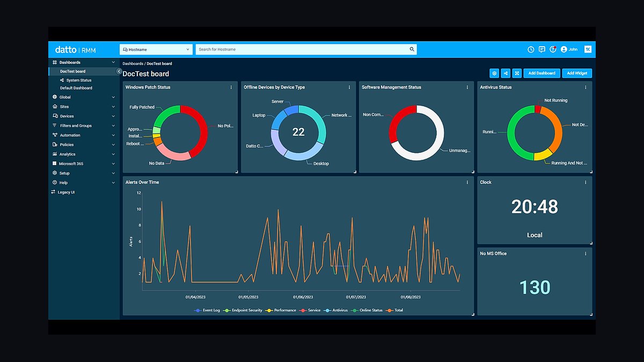Open Antivirus Status widget kebab menu
Screen dimensions: 644x362
tap(586, 87)
